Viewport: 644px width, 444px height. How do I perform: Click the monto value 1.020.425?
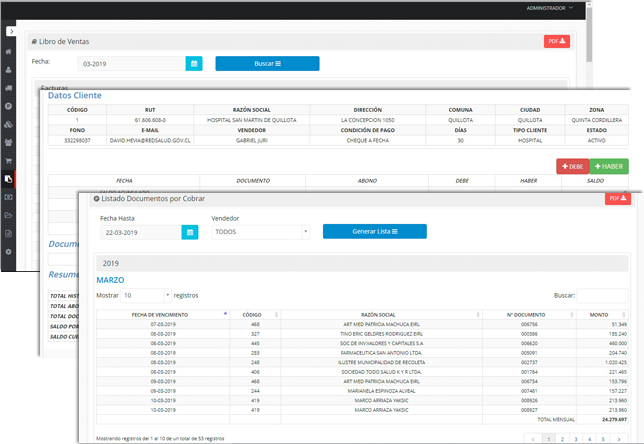point(616,362)
